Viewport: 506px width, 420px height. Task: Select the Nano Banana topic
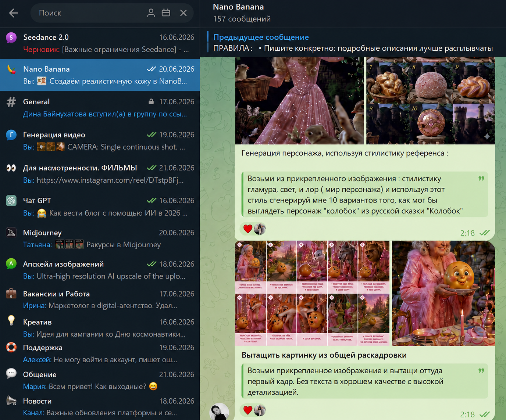pos(100,75)
